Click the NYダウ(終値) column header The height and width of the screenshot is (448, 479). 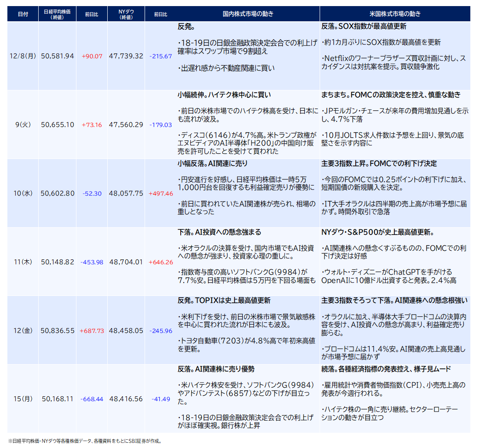coord(126,14)
